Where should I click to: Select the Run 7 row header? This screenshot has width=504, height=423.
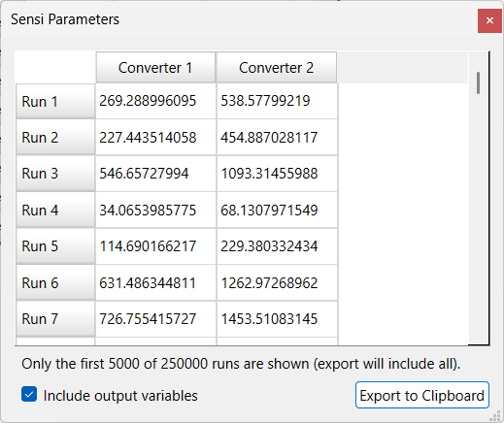pyautogui.click(x=55, y=319)
